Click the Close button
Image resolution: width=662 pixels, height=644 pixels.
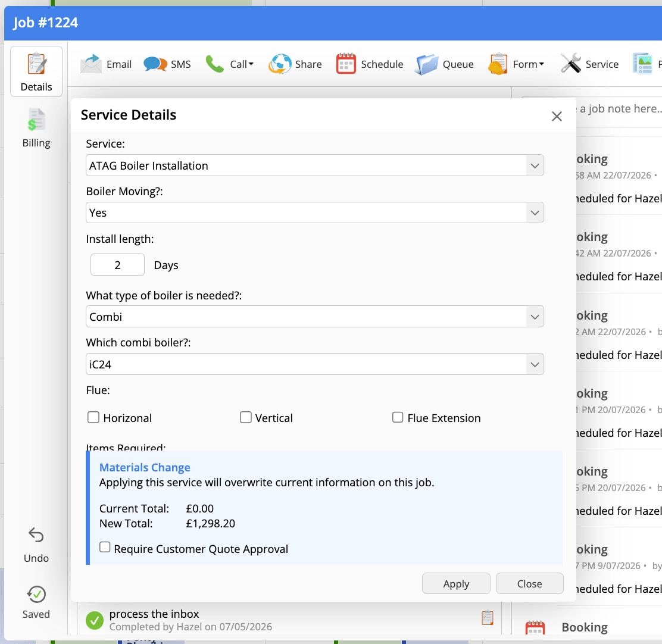[x=529, y=584]
